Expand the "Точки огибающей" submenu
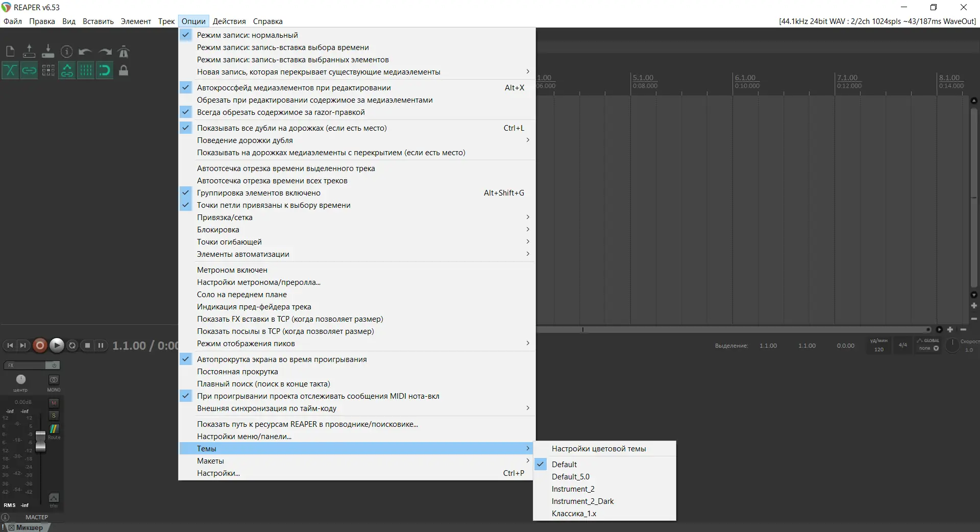Image resolution: width=980 pixels, height=532 pixels. 357,242
